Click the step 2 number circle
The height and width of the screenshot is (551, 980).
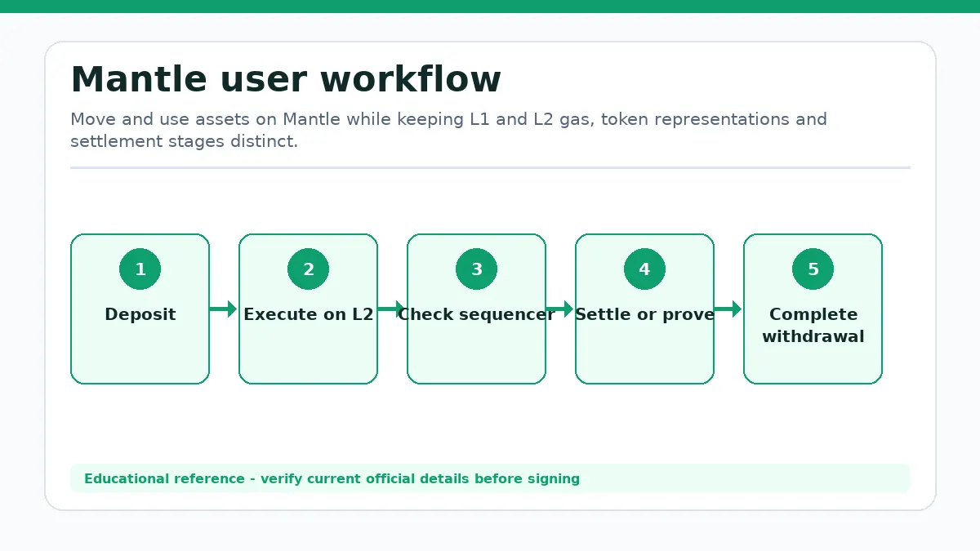pos(308,269)
